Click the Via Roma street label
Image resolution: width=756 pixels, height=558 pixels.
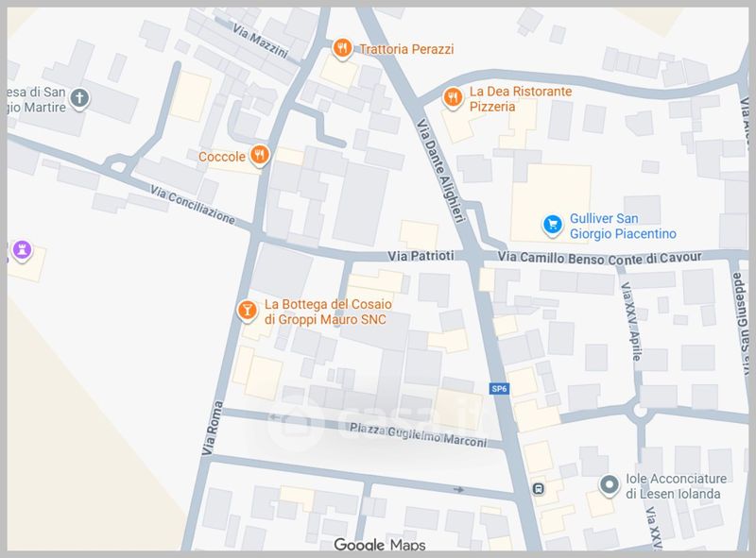(x=212, y=428)
